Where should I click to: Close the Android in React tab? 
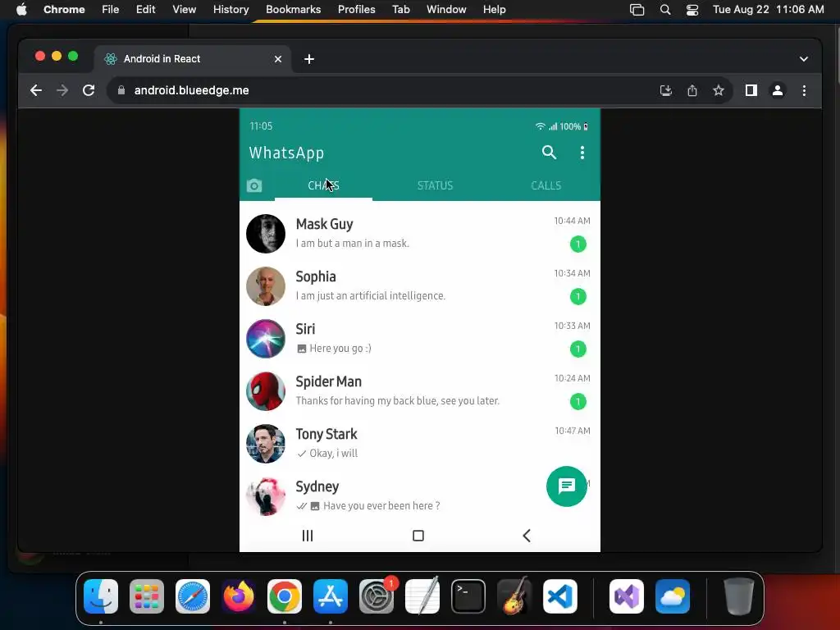point(278,59)
